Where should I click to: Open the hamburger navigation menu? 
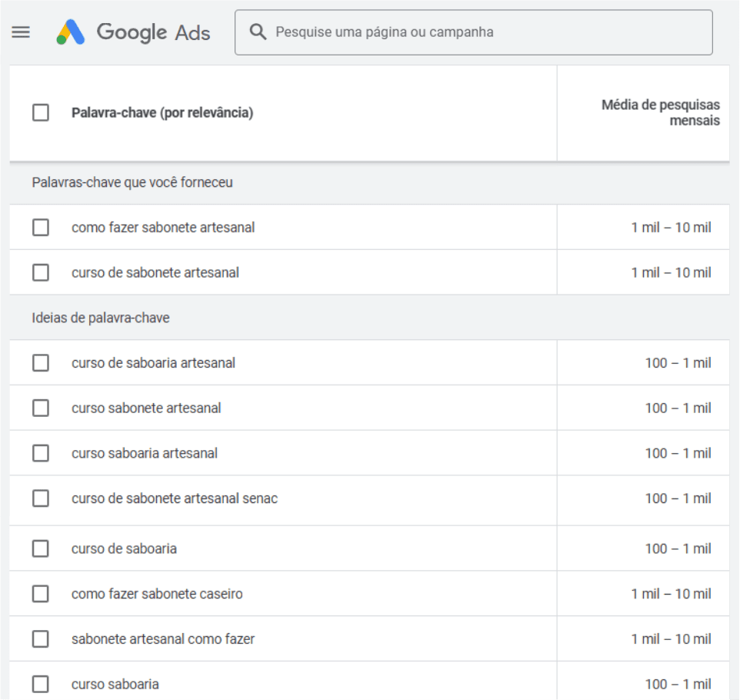point(21,32)
